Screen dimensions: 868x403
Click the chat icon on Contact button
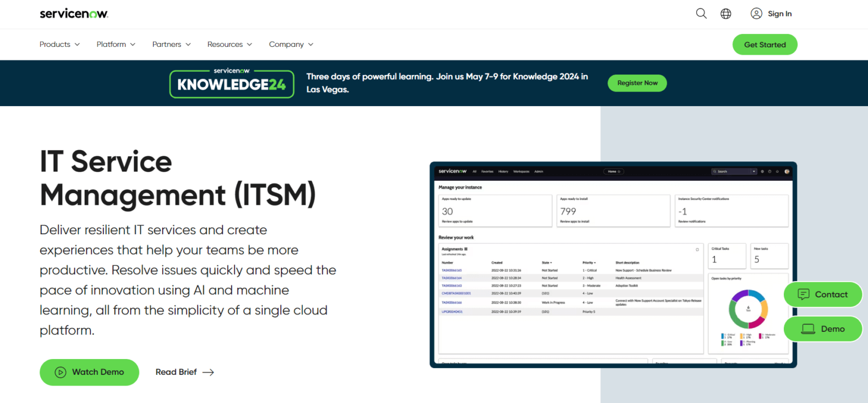click(x=803, y=294)
